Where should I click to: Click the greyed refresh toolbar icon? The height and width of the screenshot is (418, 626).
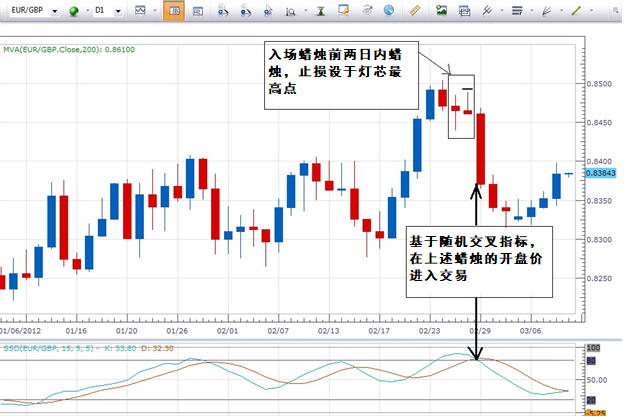(367, 10)
